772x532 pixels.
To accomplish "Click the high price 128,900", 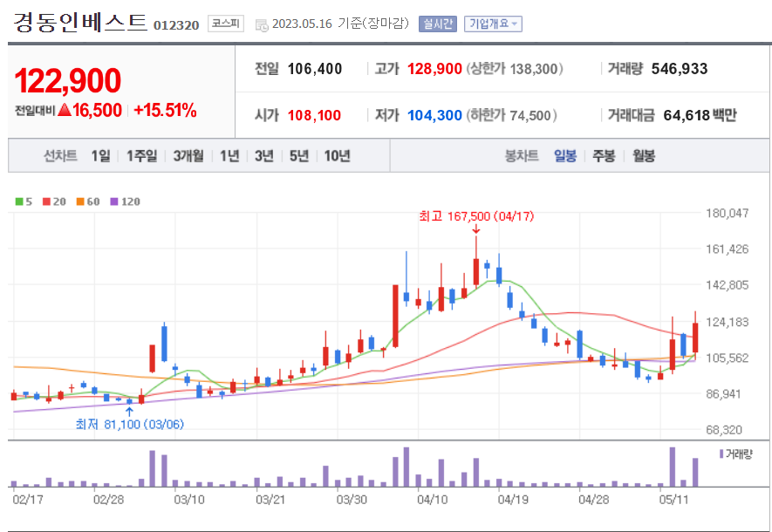I will click(434, 68).
